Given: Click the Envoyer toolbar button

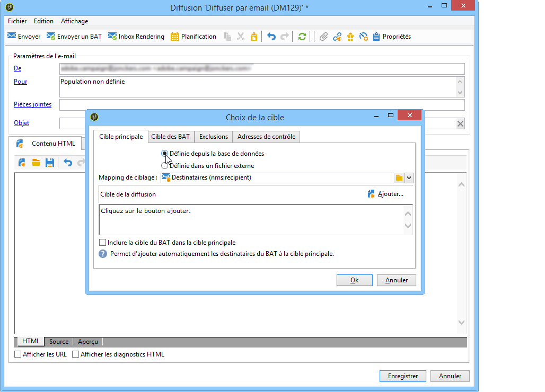Looking at the screenshot, I should [24, 37].
